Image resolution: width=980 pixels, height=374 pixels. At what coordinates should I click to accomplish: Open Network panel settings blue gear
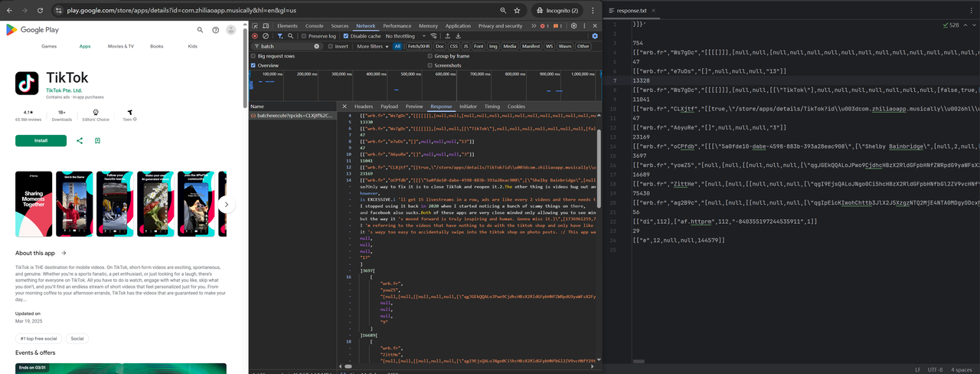coord(595,36)
